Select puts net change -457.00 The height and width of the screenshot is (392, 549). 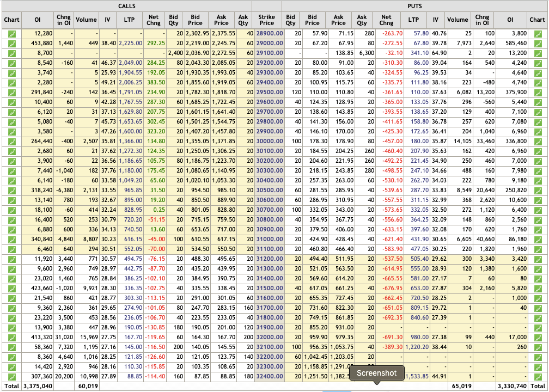tap(393, 142)
